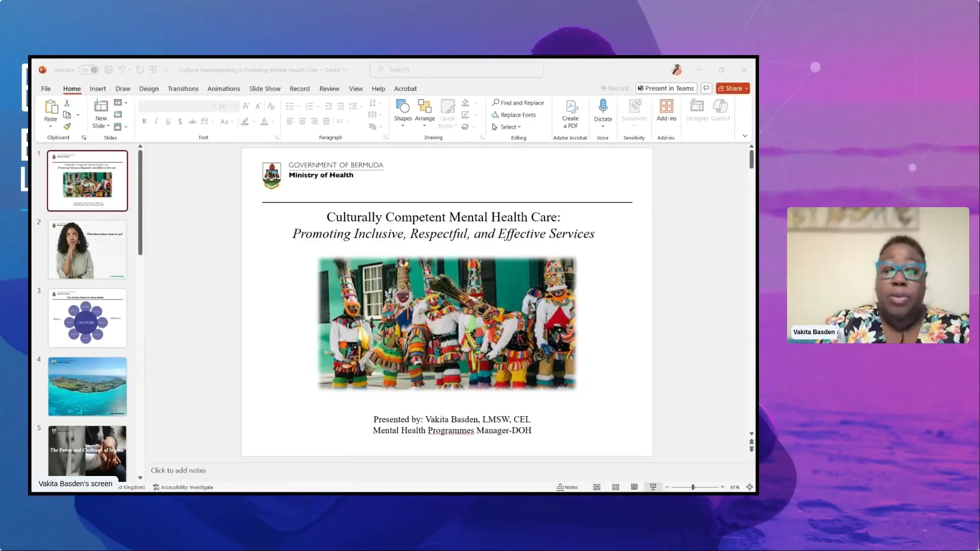Click the zoom slider handle

(693, 487)
